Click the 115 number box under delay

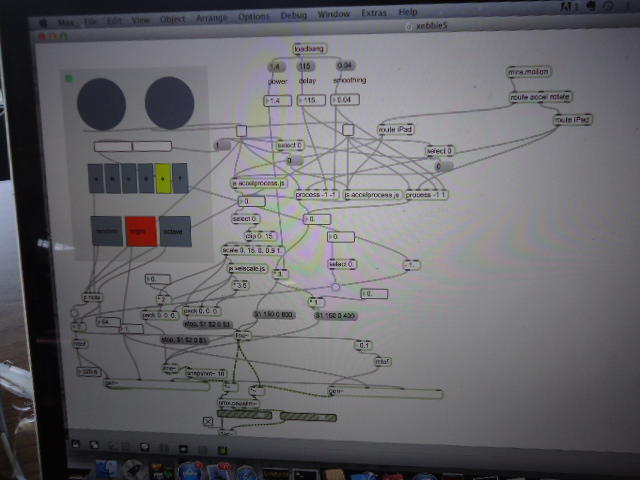tap(311, 100)
